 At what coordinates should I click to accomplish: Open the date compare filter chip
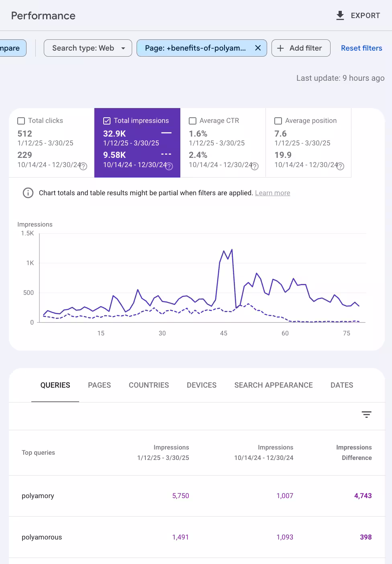click(x=12, y=48)
